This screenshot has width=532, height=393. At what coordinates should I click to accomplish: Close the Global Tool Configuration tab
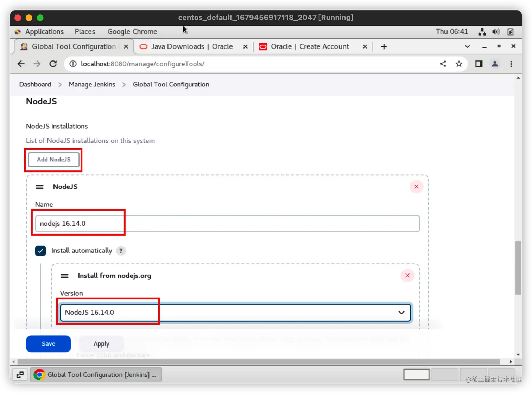coord(126,46)
